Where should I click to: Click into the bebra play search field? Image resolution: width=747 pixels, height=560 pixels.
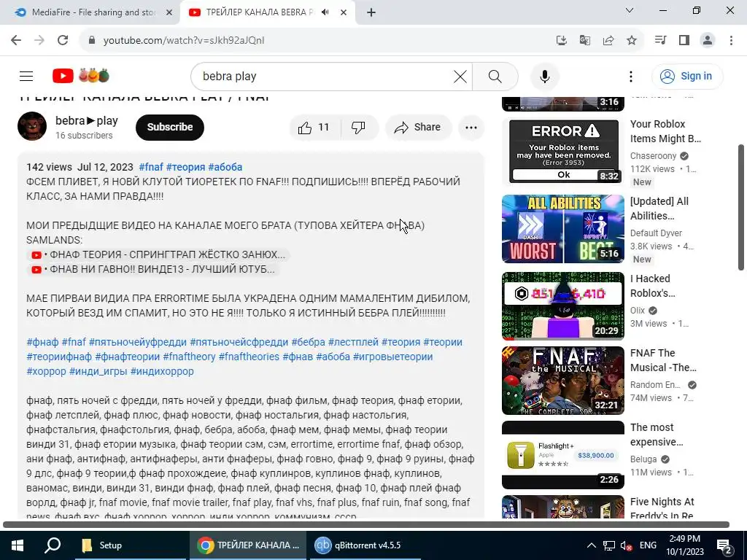coord(324,76)
